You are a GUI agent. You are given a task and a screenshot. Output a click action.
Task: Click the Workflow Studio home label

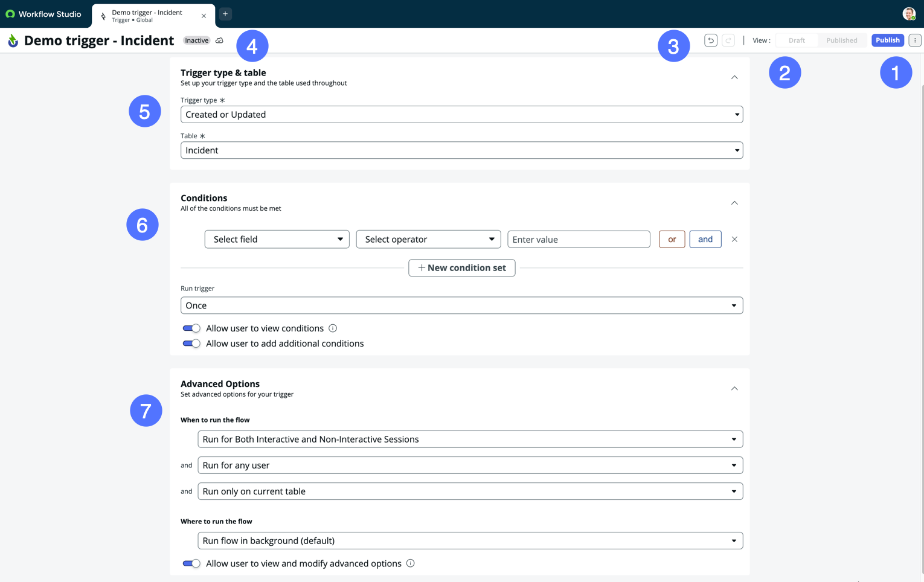click(50, 14)
